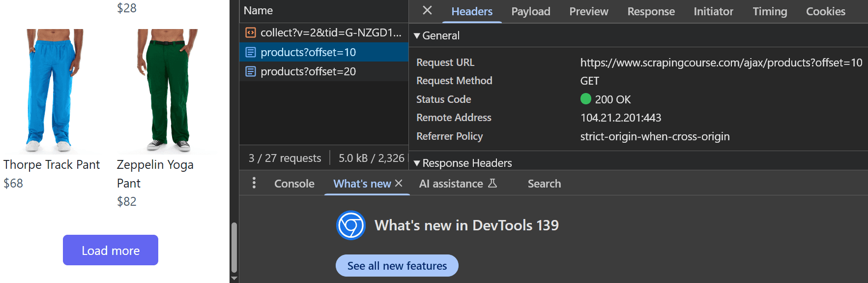The image size is (868, 283).
Task: Open the Console drawer tab
Action: coord(294,184)
